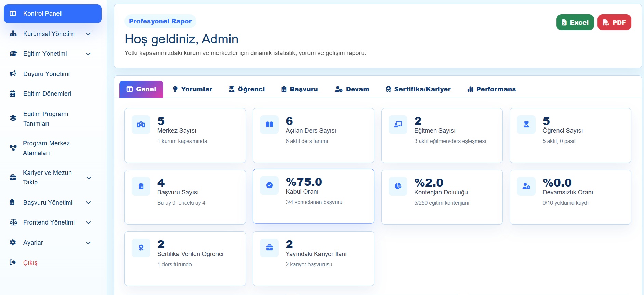
Task: Select the Sertifika/Kariyer tab
Action: [x=418, y=89]
